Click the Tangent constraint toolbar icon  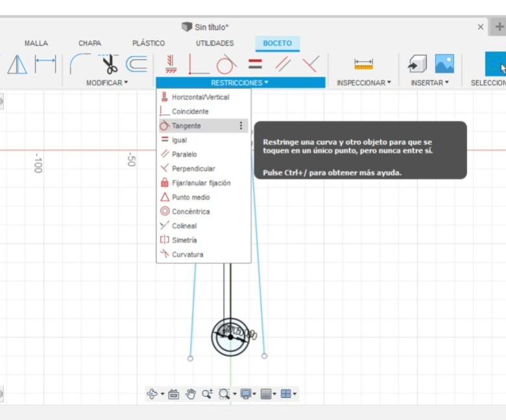(226, 64)
